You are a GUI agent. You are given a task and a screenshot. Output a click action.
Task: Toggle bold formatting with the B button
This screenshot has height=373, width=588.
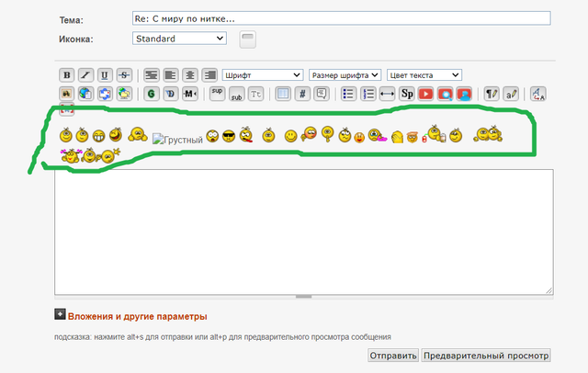67,75
